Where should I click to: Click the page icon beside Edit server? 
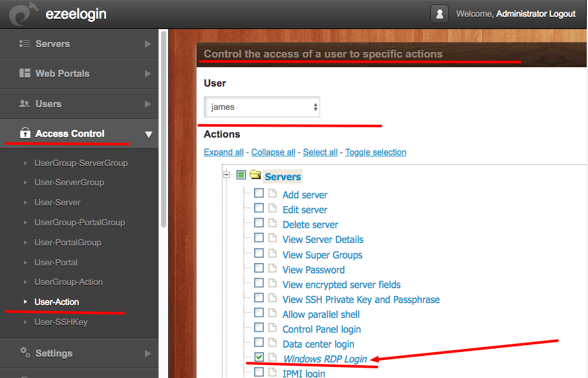(x=272, y=208)
